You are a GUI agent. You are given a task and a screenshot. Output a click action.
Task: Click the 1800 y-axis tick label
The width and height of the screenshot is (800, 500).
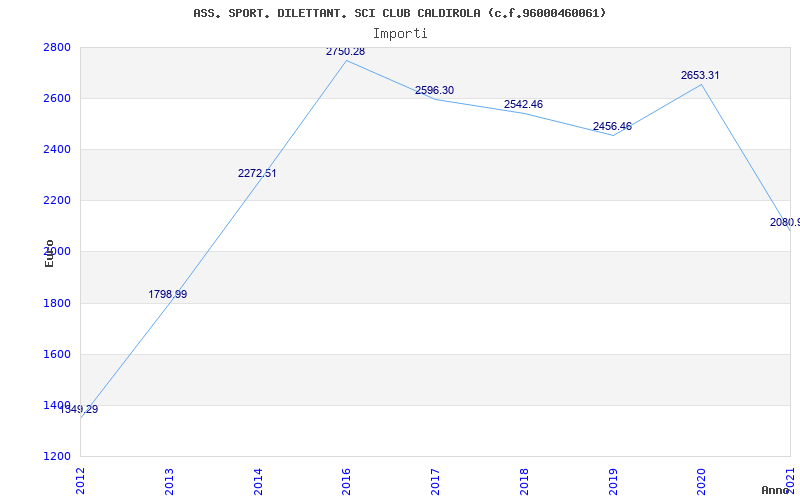(55, 303)
